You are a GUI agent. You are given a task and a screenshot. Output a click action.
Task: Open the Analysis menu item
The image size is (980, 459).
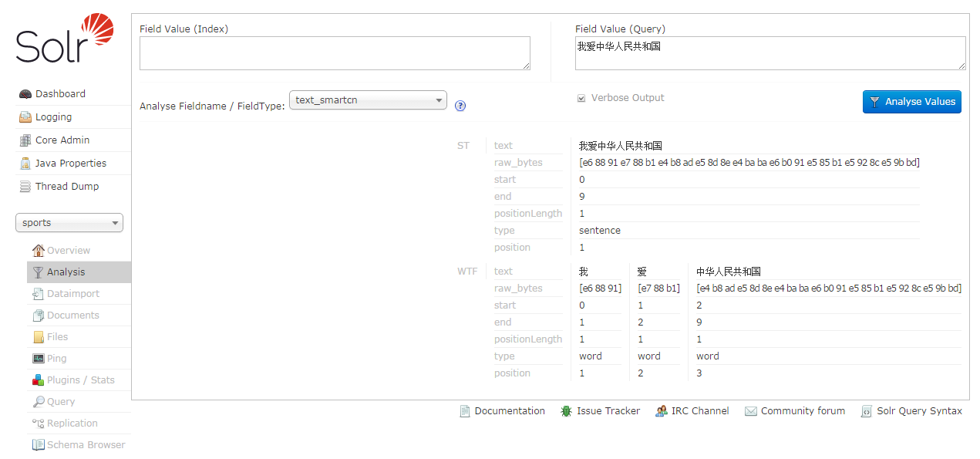[66, 272]
